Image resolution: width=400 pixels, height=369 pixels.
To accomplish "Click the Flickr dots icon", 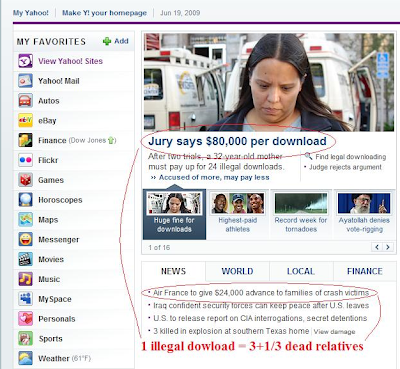I will click(25, 160).
